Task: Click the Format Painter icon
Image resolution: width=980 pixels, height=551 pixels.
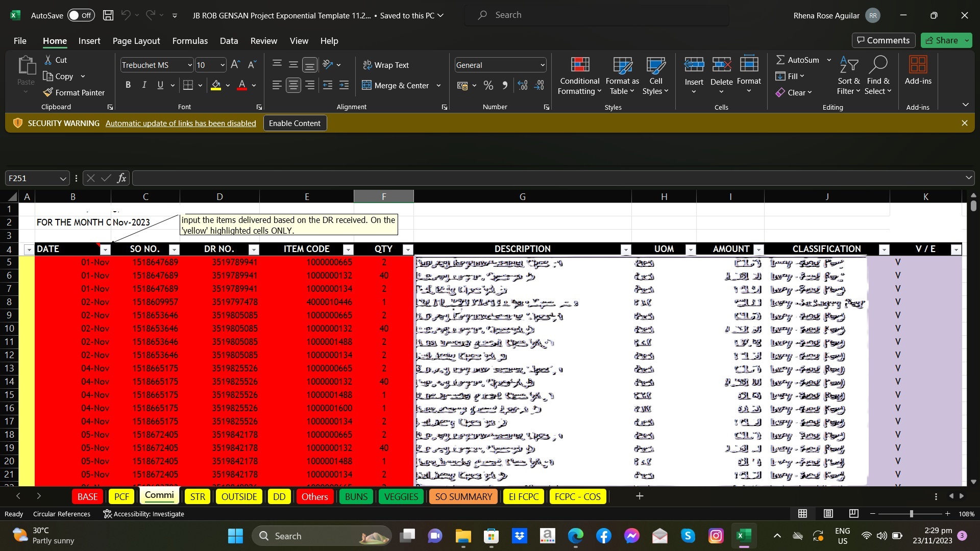Action: click(x=48, y=92)
